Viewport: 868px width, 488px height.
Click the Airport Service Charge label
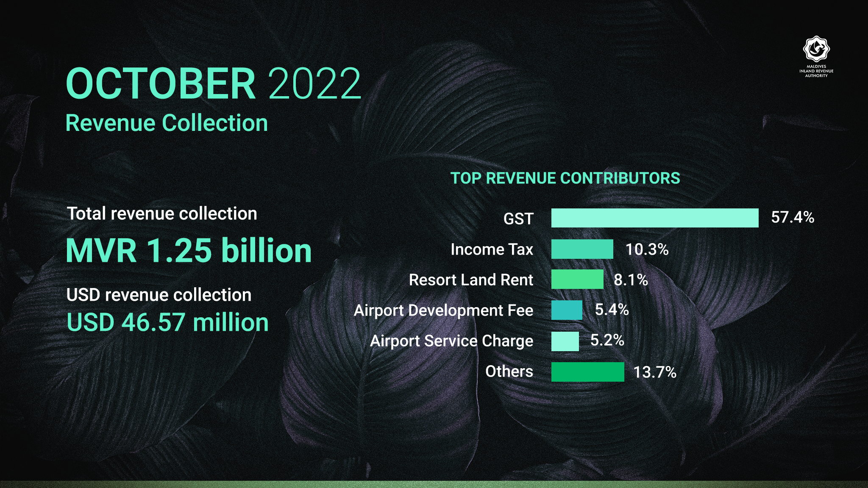452,341
